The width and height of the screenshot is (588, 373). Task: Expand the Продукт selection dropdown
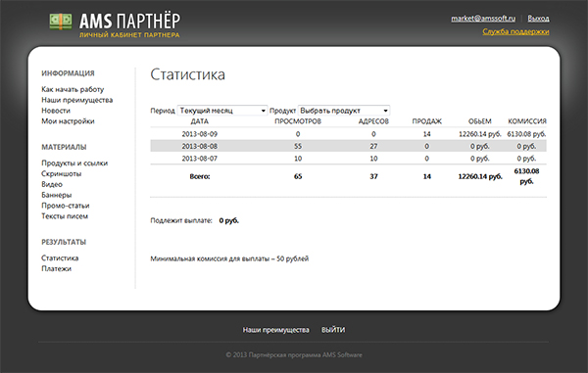344,111
